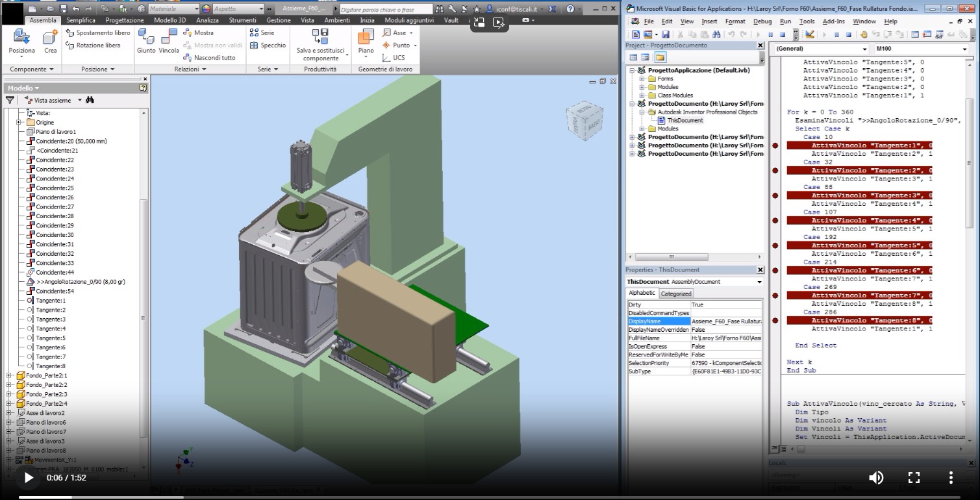Expand Fondo_Parte2:4 in the model tree

[8, 403]
